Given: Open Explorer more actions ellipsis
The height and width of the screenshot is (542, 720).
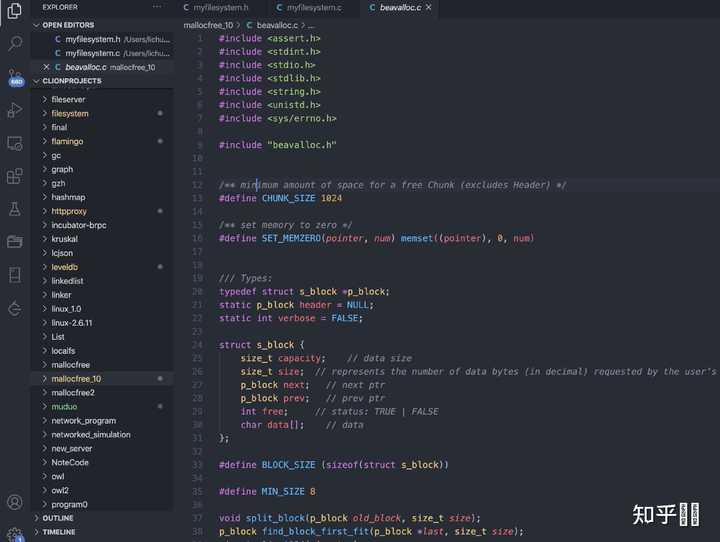Looking at the screenshot, I should (157, 7).
